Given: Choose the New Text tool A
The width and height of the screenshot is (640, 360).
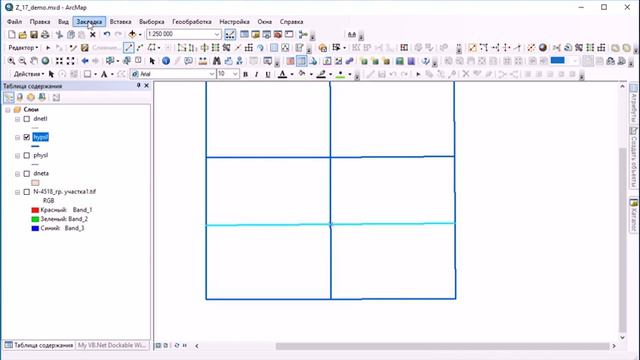Looking at the screenshot, I should [x=104, y=74].
